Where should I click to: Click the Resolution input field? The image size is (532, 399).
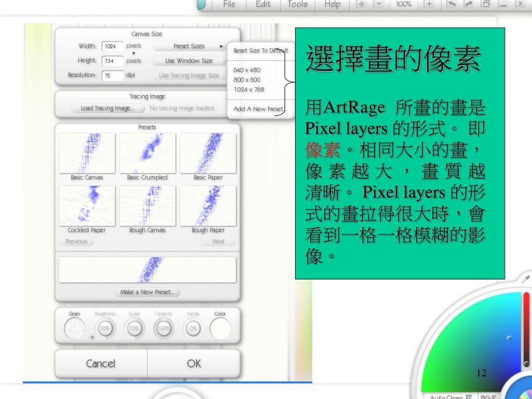113,75
